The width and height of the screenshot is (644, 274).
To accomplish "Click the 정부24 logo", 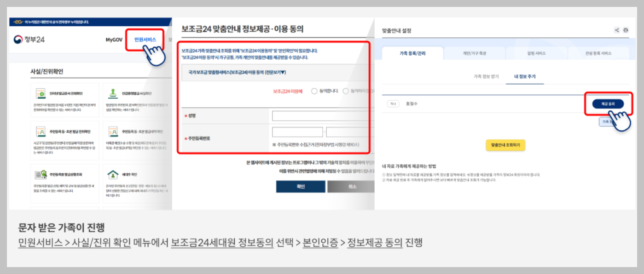I will [29, 40].
